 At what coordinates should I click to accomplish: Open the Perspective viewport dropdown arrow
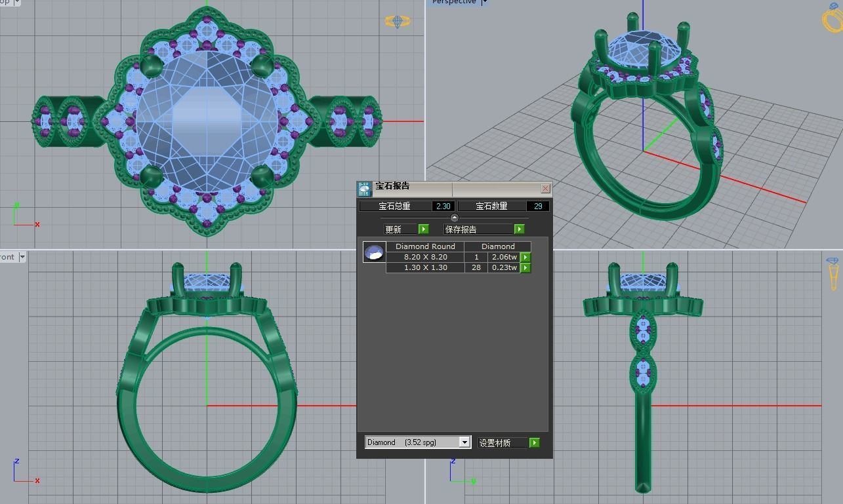(x=484, y=2)
